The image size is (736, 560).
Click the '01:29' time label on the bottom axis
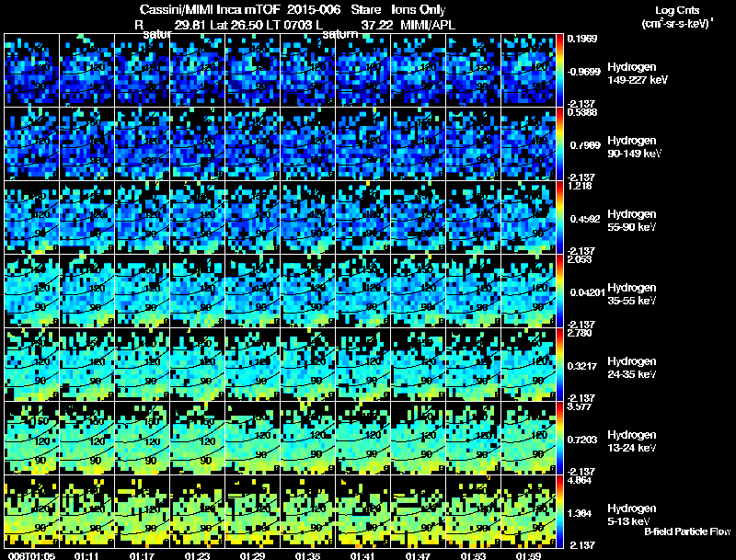pos(252,556)
